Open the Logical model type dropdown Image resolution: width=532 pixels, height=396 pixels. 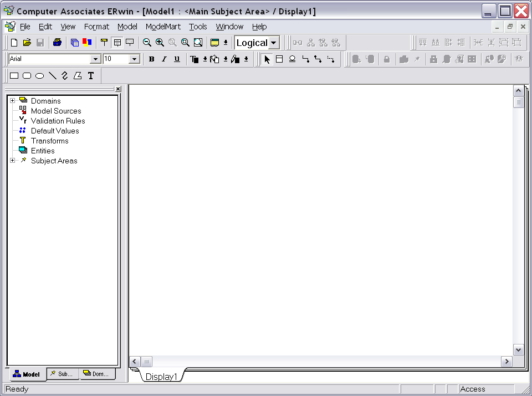(x=273, y=43)
